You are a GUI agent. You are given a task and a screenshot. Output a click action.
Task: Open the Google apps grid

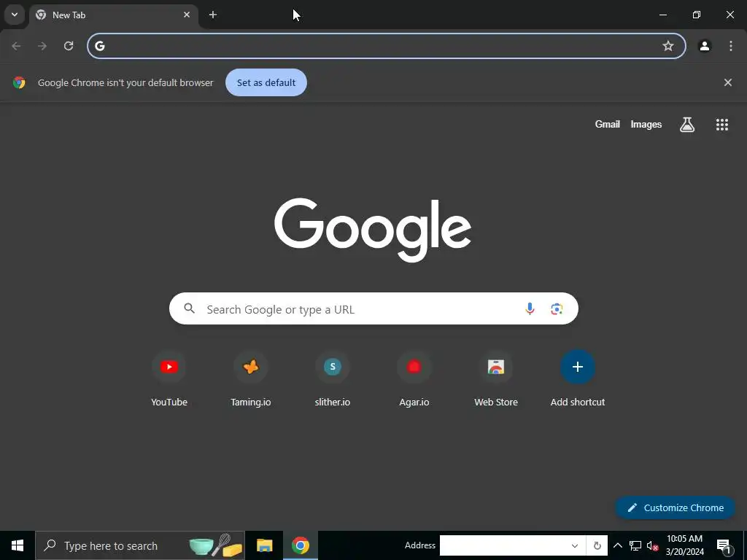722,124
